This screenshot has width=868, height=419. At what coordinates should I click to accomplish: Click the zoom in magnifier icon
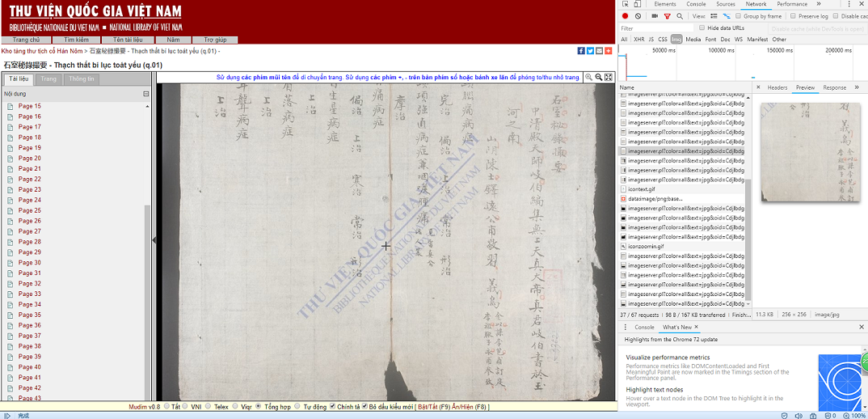[589, 78]
